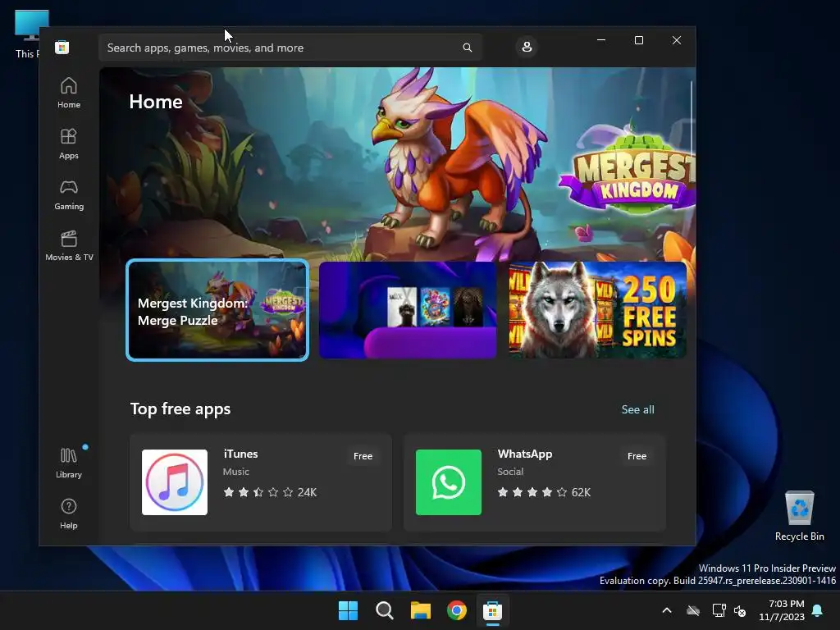Viewport: 840px width, 630px height.
Task: Click the Music category under iTunes
Action: pos(236,472)
